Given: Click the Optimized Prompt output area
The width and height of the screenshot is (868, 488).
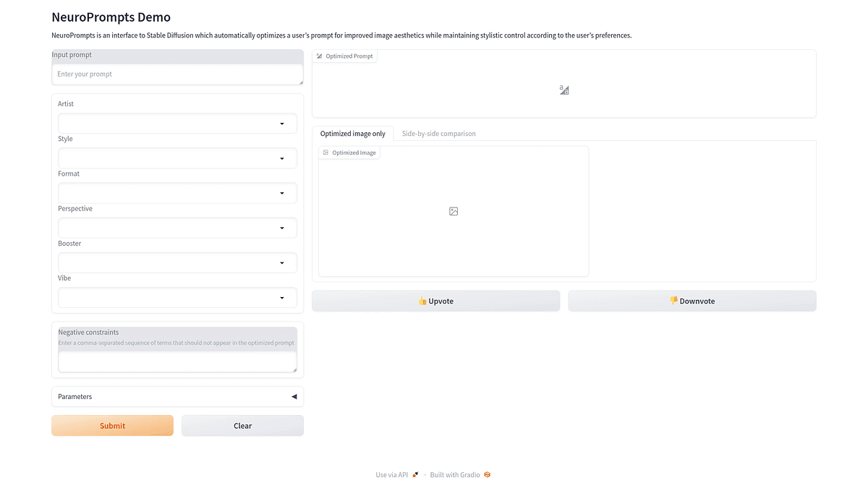Looking at the screenshot, I should (x=564, y=83).
